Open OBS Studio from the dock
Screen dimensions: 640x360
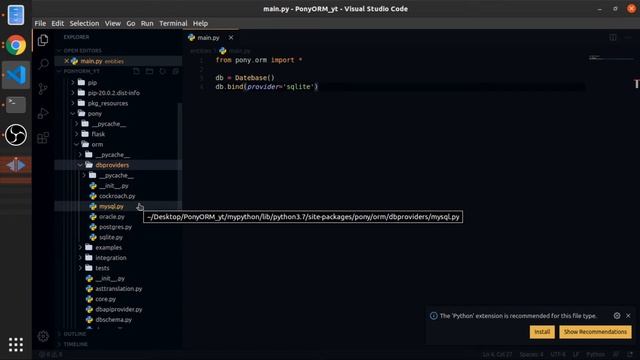[16, 135]
